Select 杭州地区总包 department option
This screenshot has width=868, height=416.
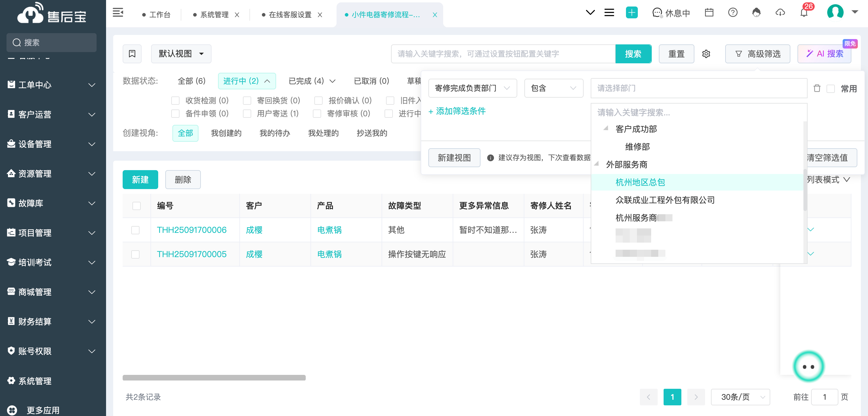tap(640, 182)
